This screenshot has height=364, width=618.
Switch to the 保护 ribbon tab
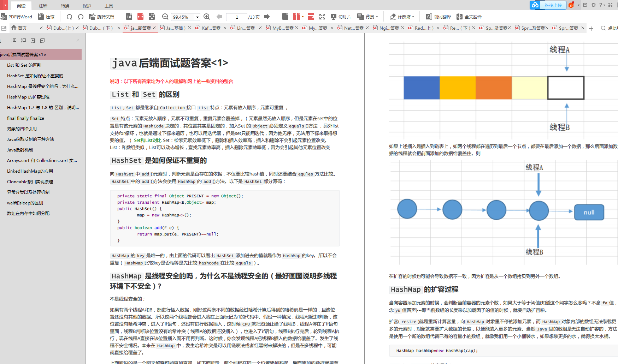pos(87,6)
